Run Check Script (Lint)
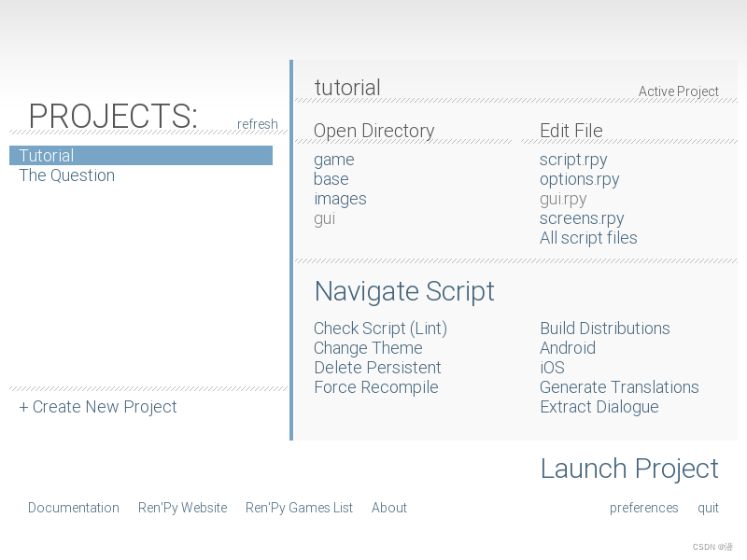Screen dimensions: 747x560 (380, 329)
